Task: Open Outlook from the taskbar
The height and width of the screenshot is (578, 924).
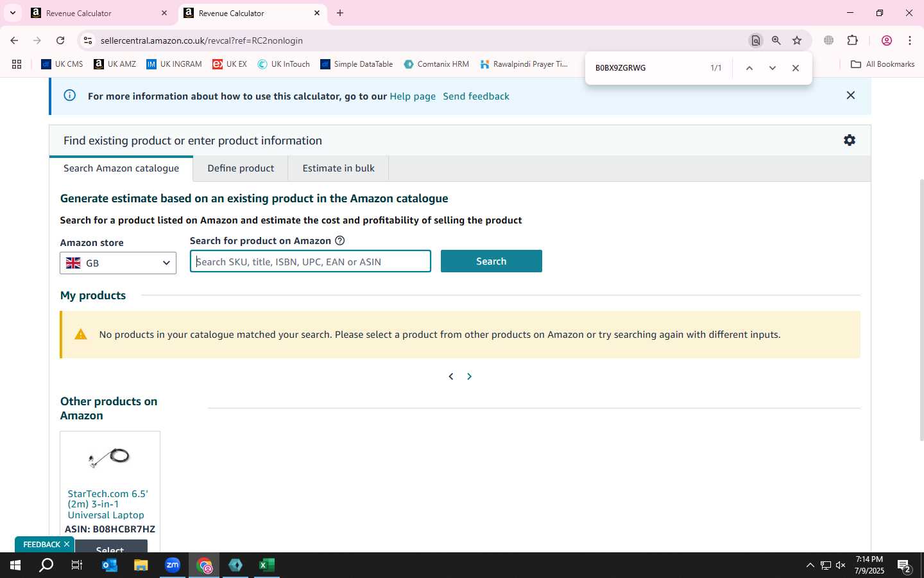Action: coord(110,565)
